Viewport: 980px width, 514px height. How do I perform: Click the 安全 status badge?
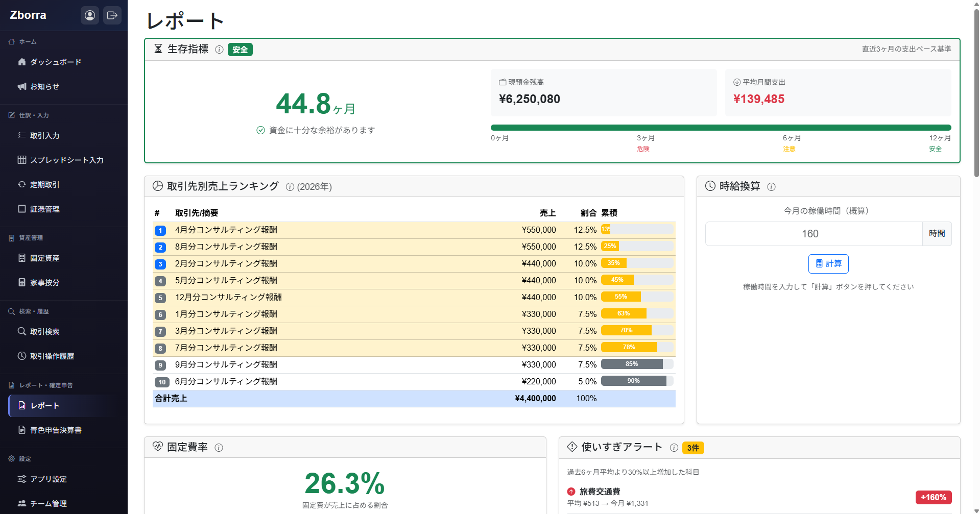(240, 50)
